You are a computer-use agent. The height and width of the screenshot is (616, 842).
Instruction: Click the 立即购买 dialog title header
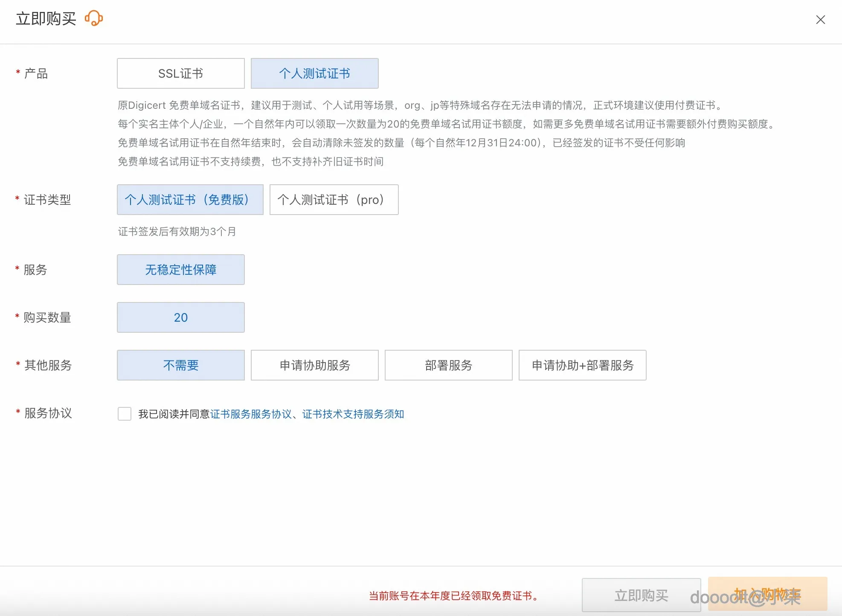click(46, 18)
